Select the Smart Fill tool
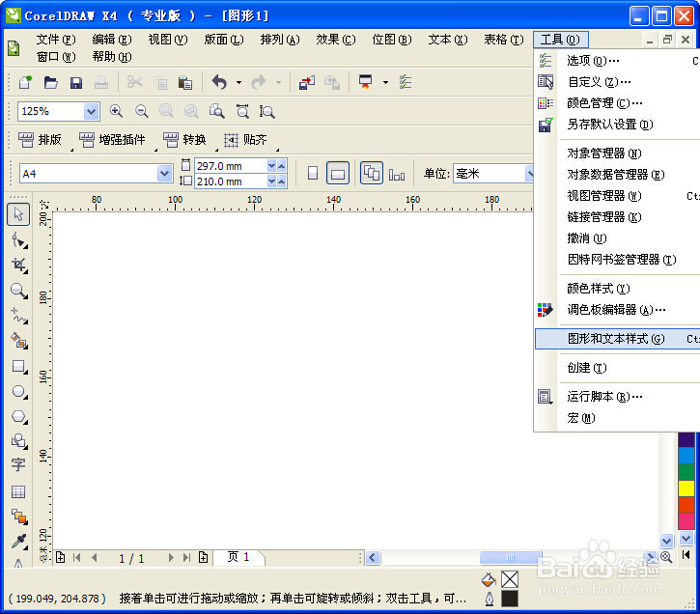This screenshot has height=614, width=700. click(x=18, y=341)
